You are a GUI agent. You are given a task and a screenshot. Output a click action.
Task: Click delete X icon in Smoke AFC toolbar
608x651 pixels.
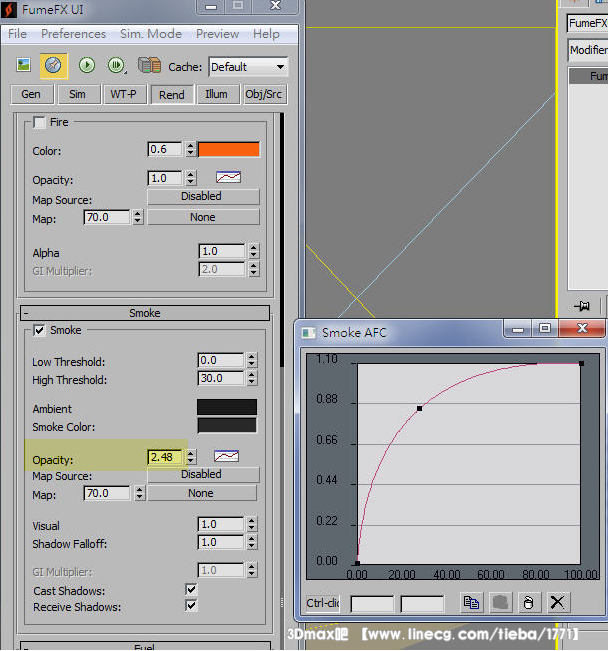point(558,602)
